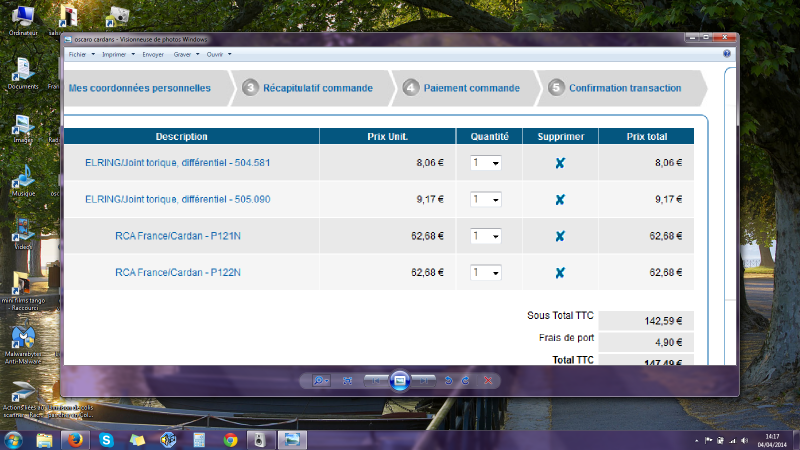The height and width of the screenshot is (450, 800).
Task: Open the zoom magnifier control in photo viewer
Action: click(321, 381)
